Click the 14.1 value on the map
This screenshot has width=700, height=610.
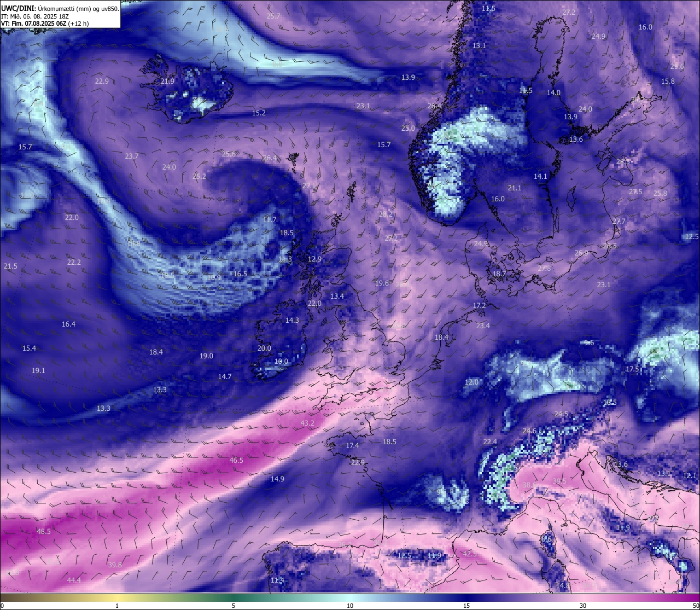pos(540,176)
